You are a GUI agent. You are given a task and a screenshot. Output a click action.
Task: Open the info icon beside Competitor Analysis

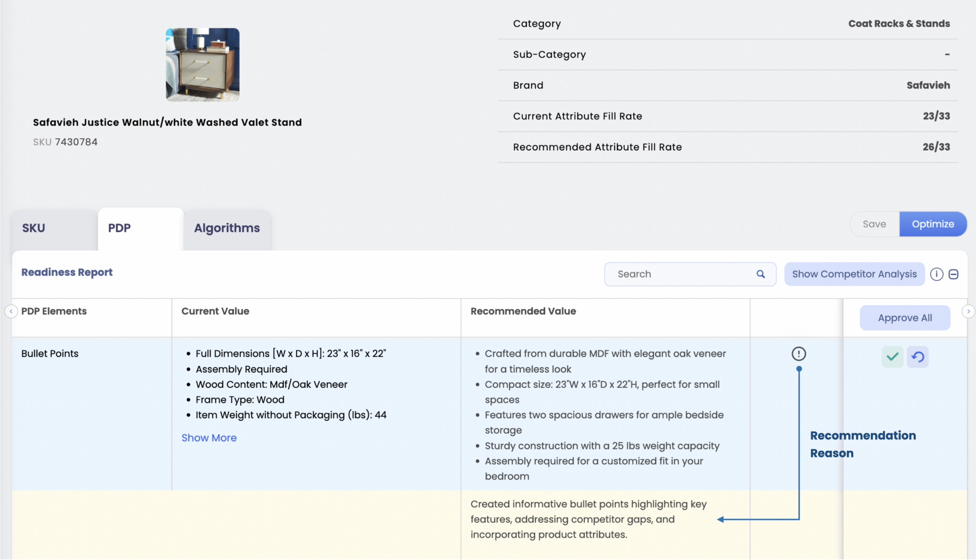(936, 274)
